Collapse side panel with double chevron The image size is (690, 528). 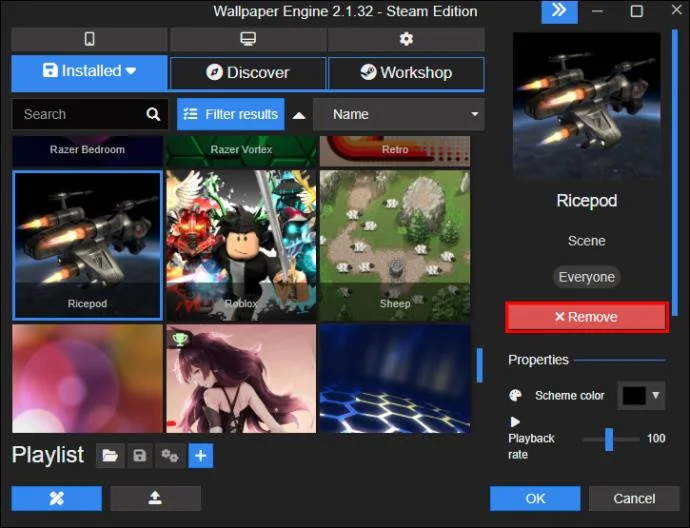[559, 11]
